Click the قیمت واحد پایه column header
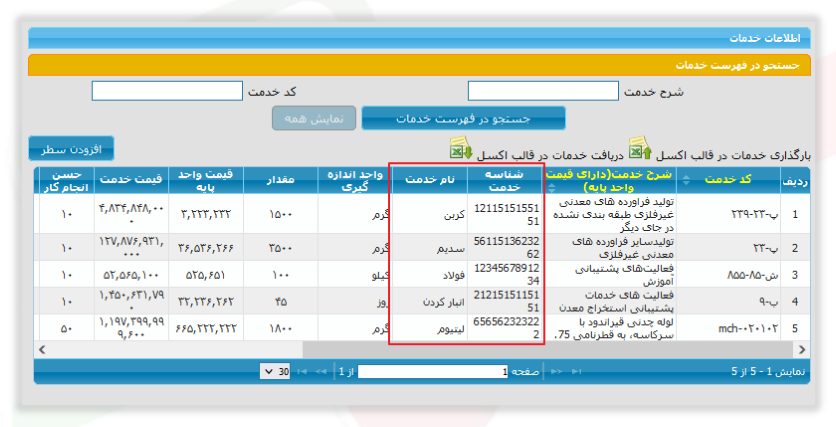Viewport: 836px width, 427px height. (x=206, y=180)
